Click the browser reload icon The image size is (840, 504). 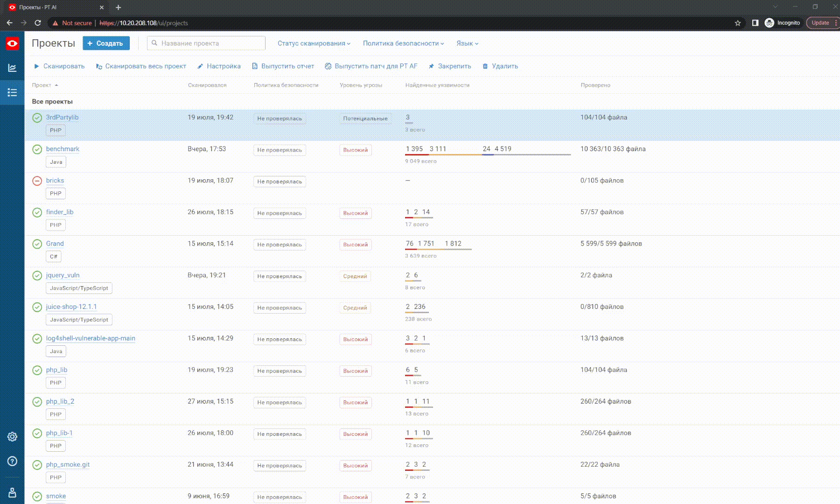point(38,23)
